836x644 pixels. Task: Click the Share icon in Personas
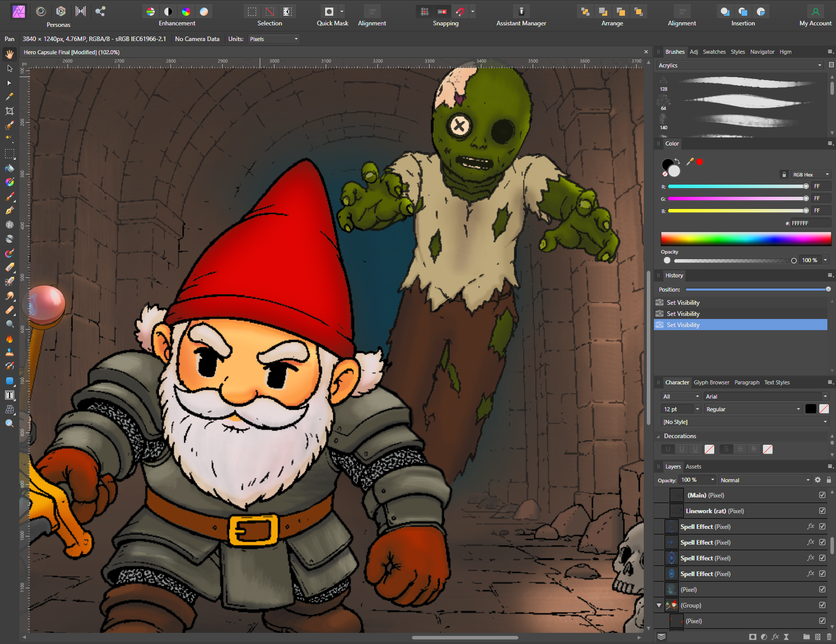[100, 11]
